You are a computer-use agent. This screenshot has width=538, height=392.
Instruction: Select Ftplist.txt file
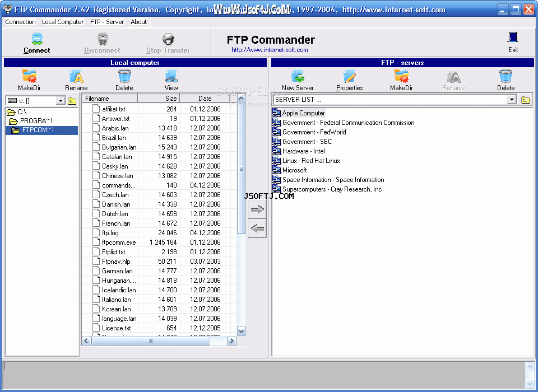114,252
